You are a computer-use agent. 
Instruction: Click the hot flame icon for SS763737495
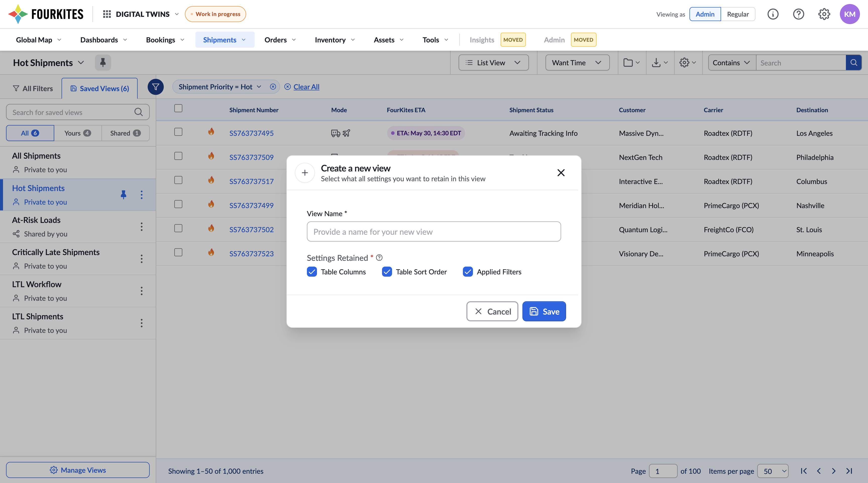click(x=211, y=132)
